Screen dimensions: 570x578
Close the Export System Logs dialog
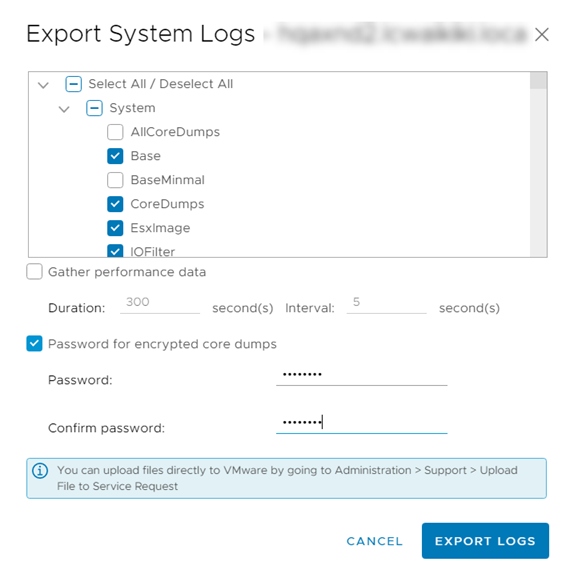(542, 35)
